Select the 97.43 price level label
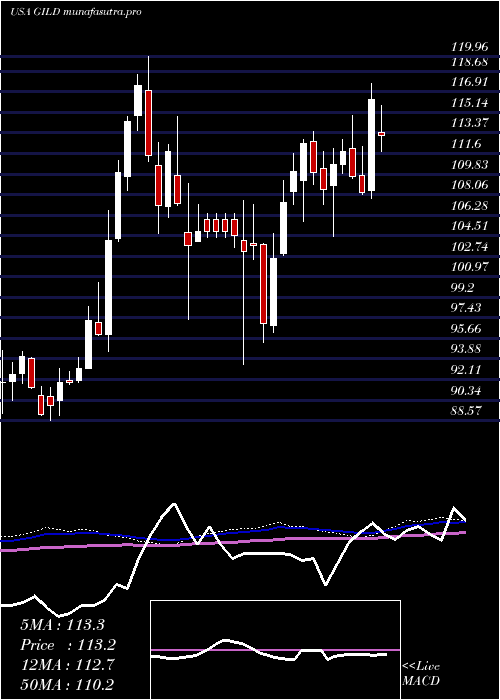 pos(466,308)
